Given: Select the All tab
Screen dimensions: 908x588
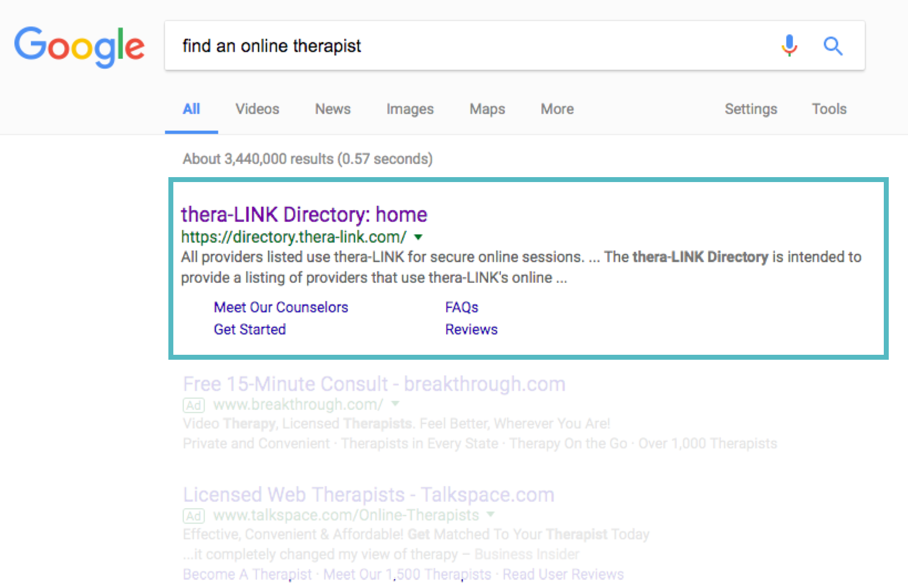Looking at the screenshot, I should pos(192,109).
